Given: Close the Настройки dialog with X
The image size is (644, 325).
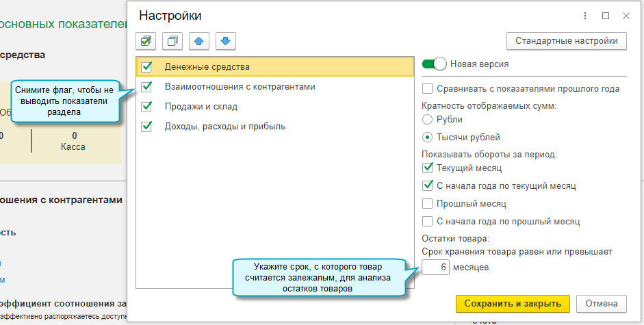Looking at the screenshot, I should tap(626, 16).
